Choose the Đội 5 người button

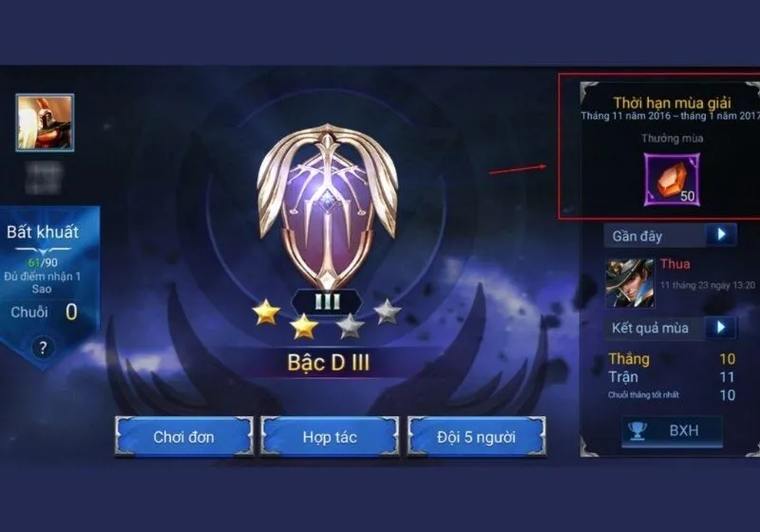tap(476, 437)
